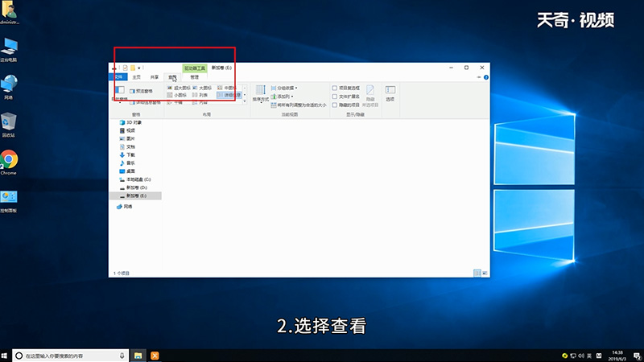The image size is (644, 362).
Task: Open the 文件 ribbon tab
Action: 118,77
